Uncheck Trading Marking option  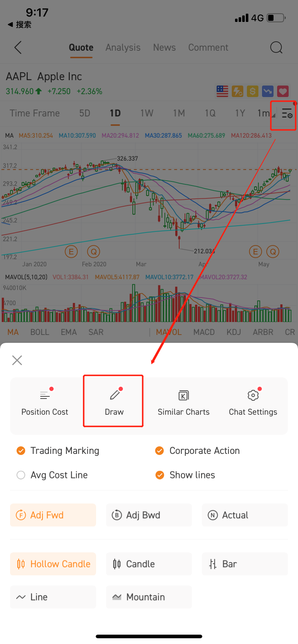(21, 451)
